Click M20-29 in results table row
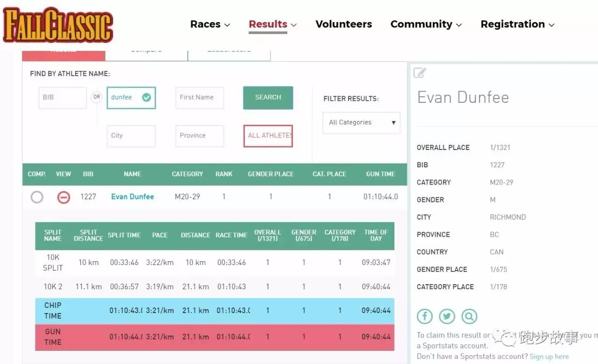Screen dimensions: 598x364 click(187, 197)
